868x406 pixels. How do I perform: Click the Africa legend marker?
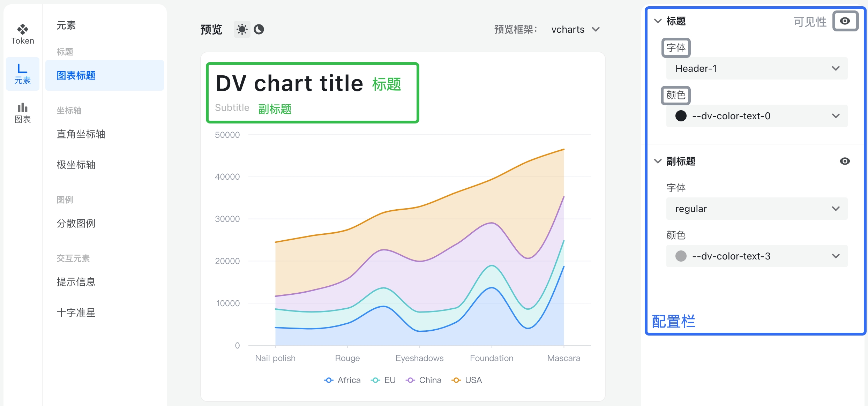pos(329,380)
